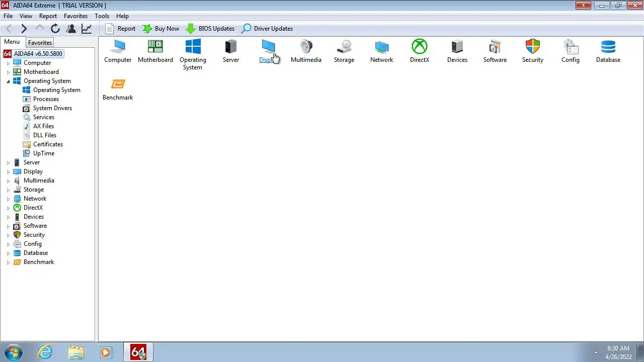Open the Devices category icon
This screenshot has width=644, height=362.
pyautogui.click(x=457, y=51)
